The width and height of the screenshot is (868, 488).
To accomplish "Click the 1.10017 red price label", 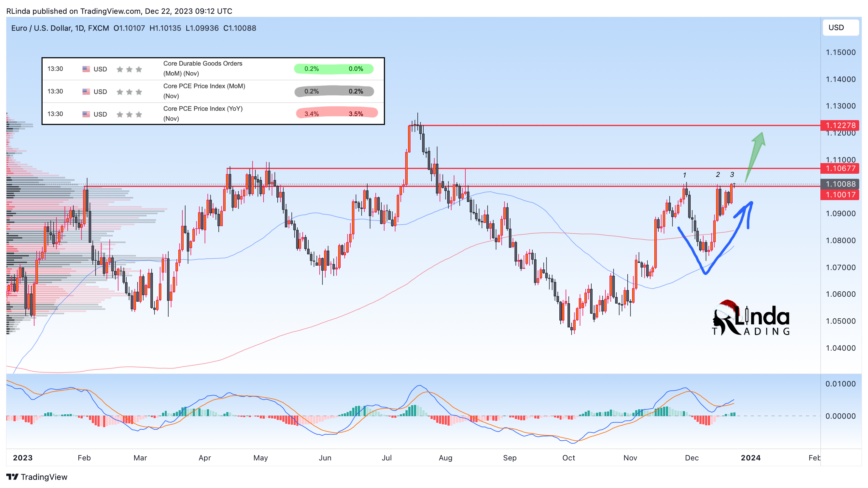I will click(840, 194).
